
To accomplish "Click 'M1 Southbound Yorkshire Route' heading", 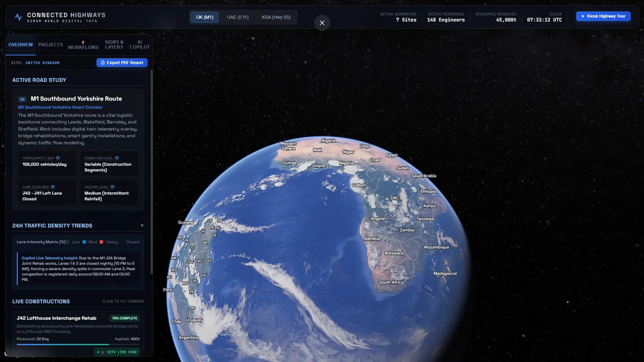I will [76, 99].
